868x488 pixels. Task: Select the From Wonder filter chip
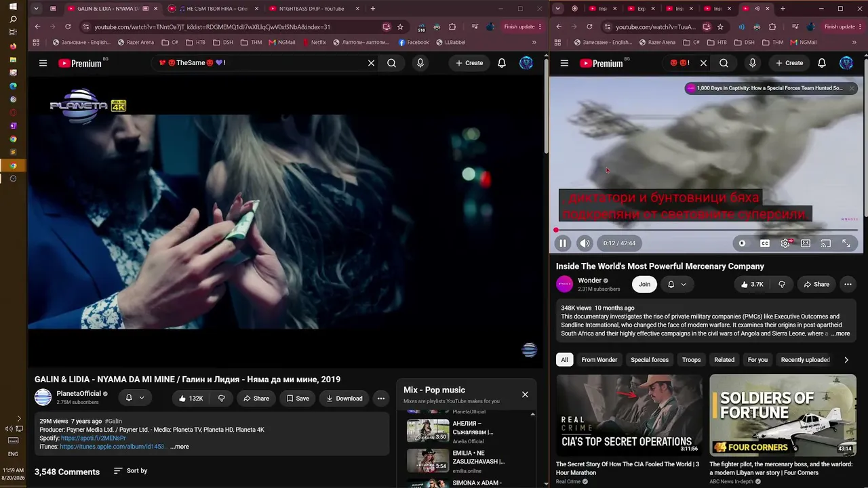599,360
